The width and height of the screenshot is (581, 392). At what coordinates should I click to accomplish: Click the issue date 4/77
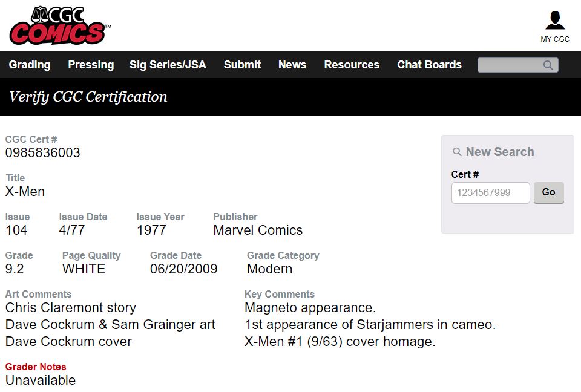click(x=72, y=230)
